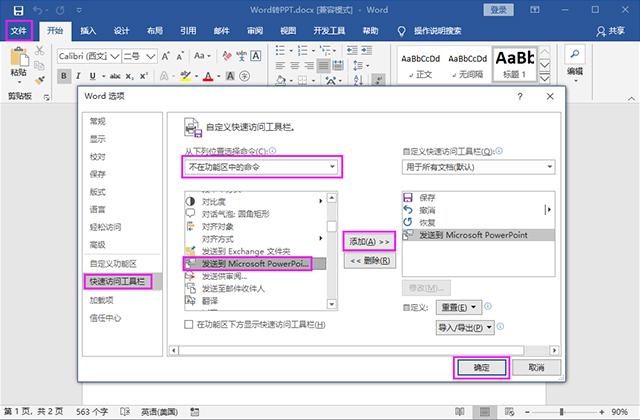Screen dimensions: 640x420
Task: Click the Read Mode view icon in status bar
Action: click(x=460, y=411)
